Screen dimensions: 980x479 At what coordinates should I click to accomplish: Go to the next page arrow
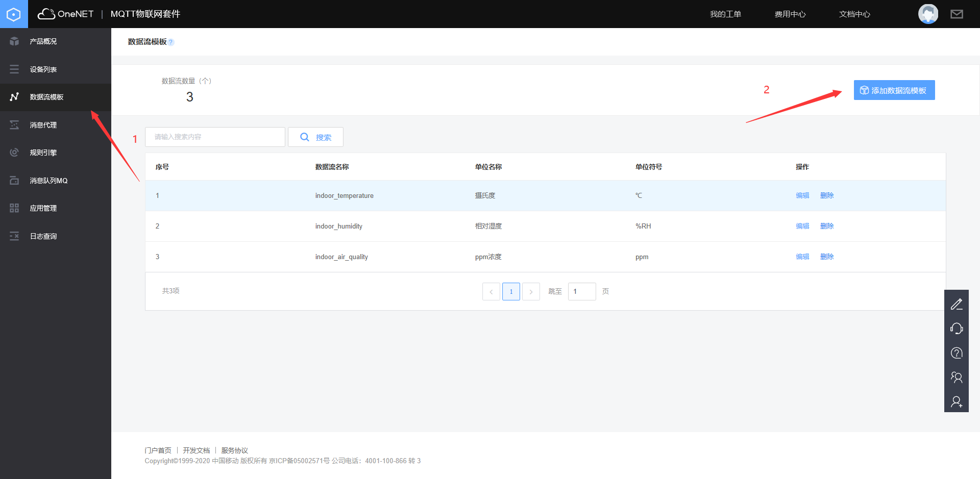click(x=531, y=292)
